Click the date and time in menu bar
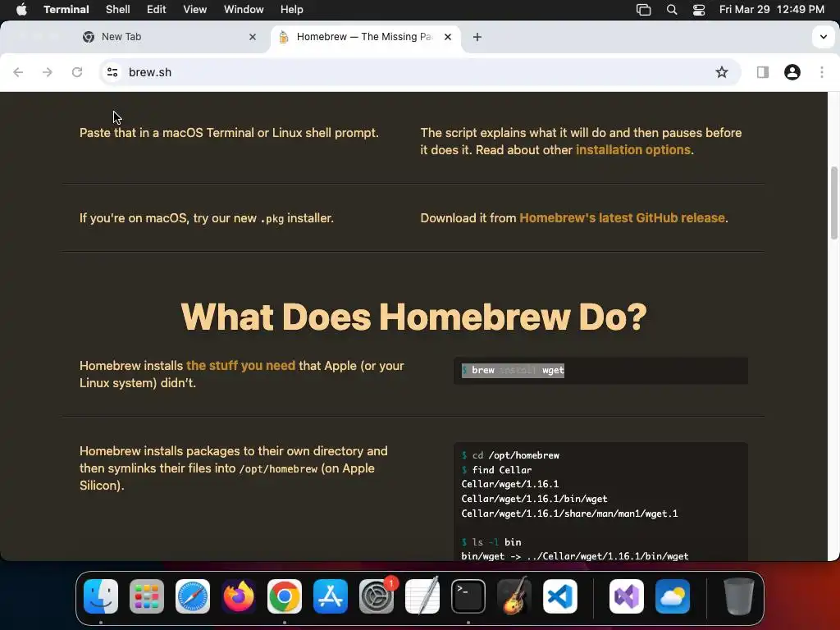840x630 pixels. pos(771,10)
